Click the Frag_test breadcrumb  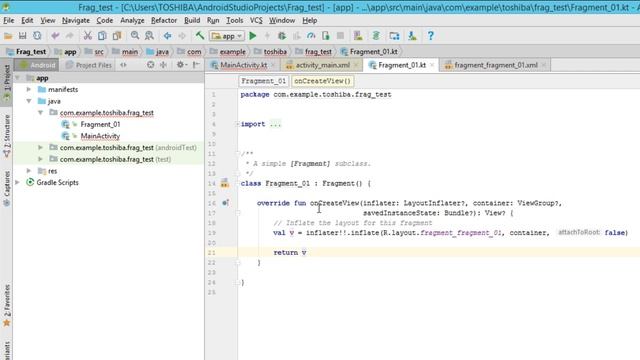pyautogui.click(x=27, y=52)
